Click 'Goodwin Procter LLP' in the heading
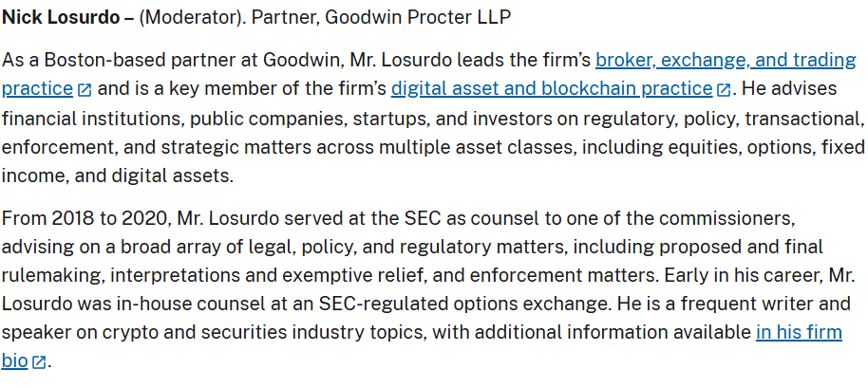The height and width of the screenshot is (388, 868). click(x=418, y=18)
